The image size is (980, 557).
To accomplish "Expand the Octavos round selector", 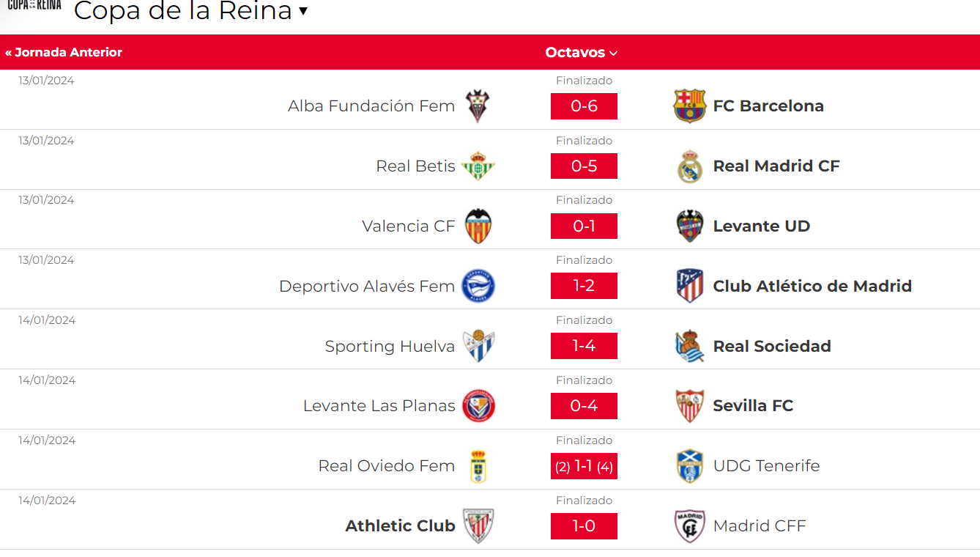I will point(582,53).
